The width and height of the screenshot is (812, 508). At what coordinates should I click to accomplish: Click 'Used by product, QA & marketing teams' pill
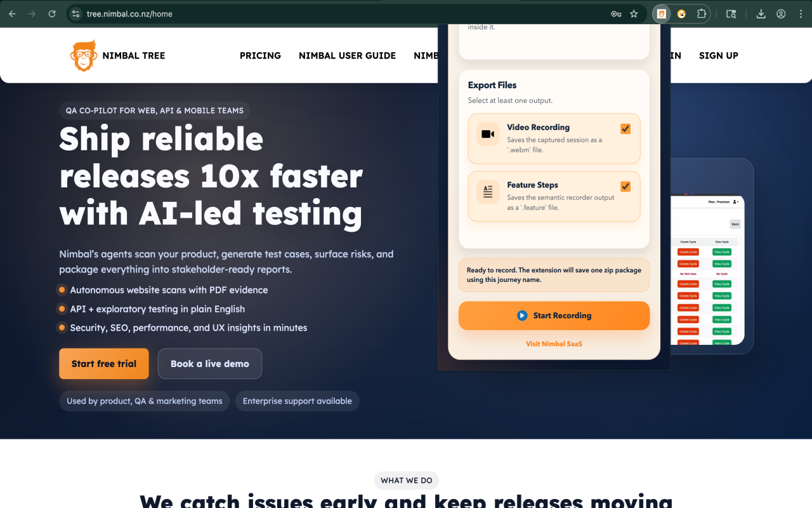pyautogui.click(x=145, y=401)
